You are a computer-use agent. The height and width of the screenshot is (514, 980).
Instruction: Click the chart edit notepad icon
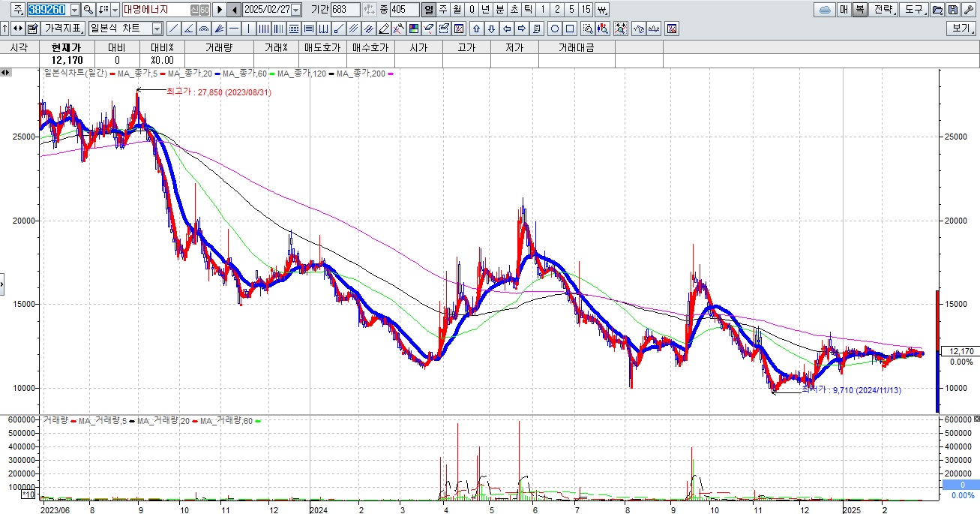pyautogui.click(x=33, y=29)
